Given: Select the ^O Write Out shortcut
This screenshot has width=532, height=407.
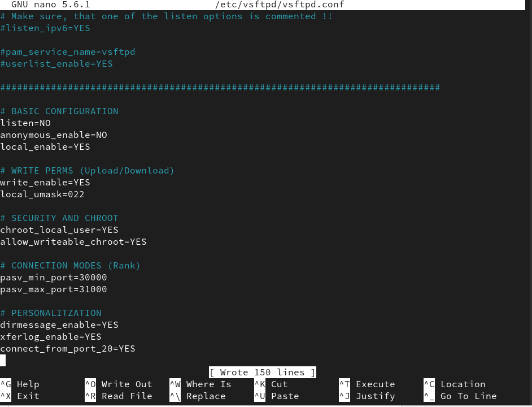Looking at the screenshot, I should click(119, 384).
